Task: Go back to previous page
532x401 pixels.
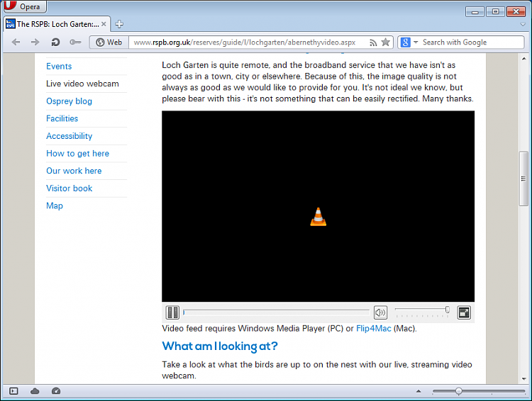Action: tap(16, 42)
